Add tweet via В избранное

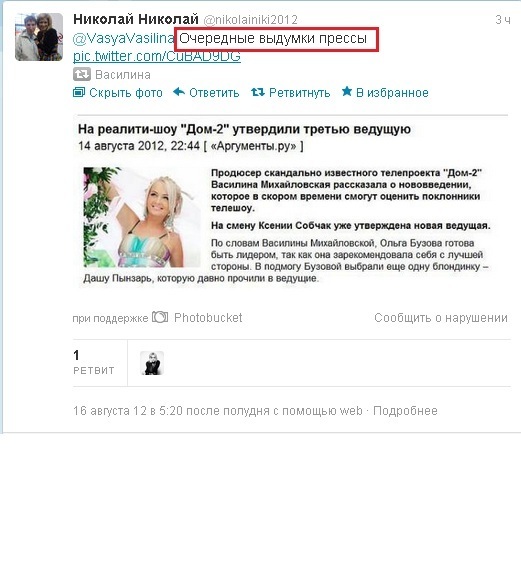(392, 93)
